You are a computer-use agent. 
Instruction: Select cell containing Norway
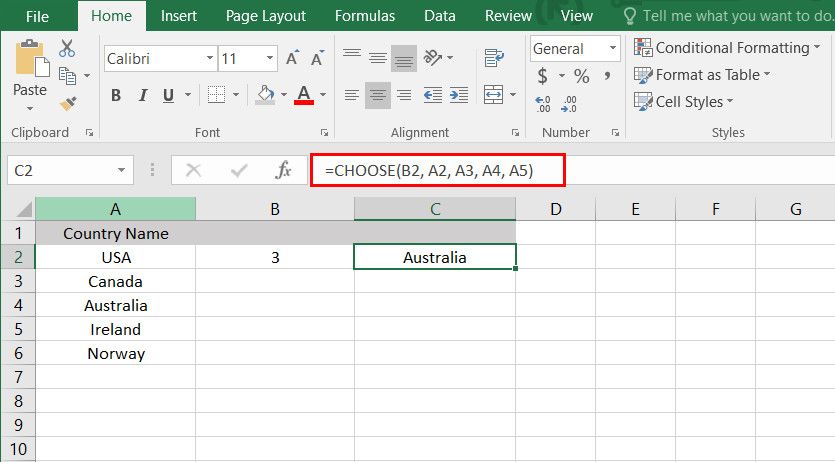(116, 353)
